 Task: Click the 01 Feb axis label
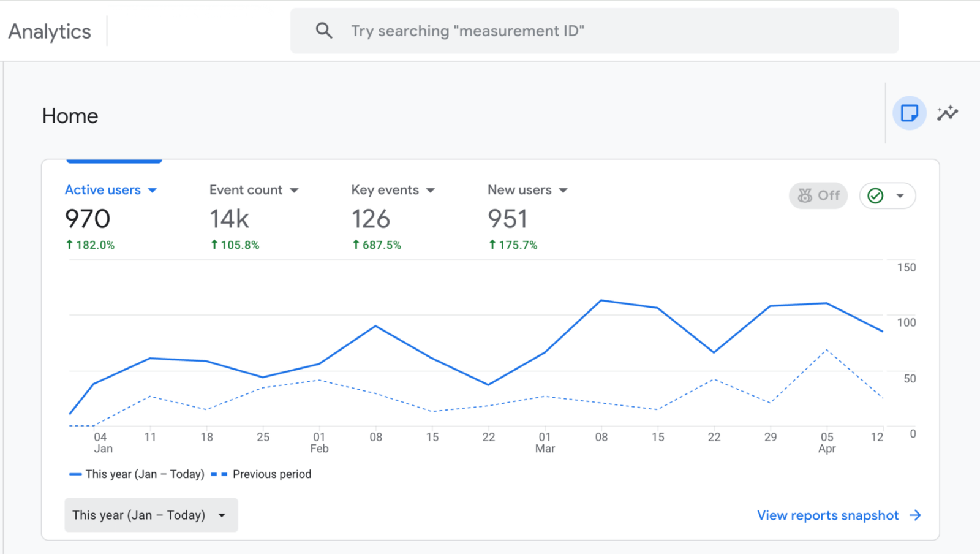319,442
